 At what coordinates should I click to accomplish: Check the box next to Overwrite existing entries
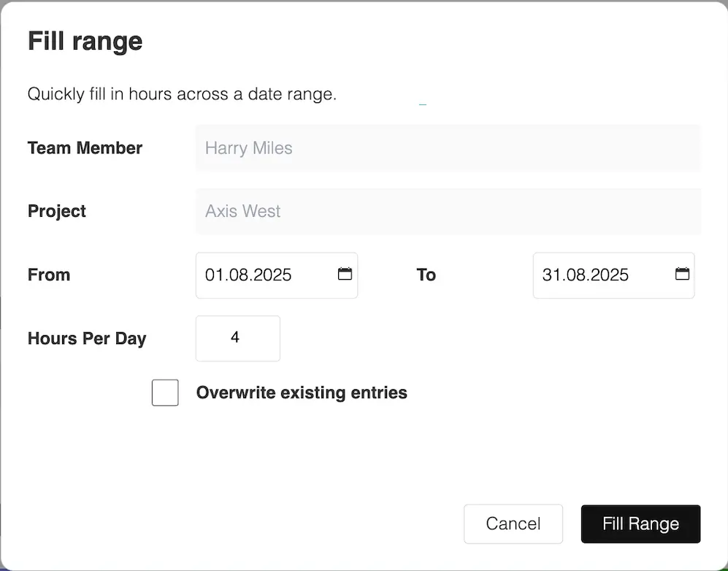tap(165, 392)
